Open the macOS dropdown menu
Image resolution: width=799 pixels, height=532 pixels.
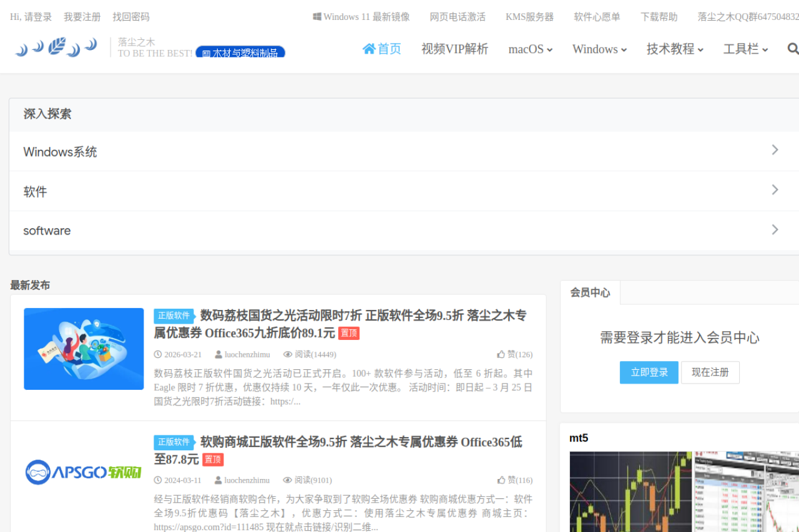[x=531, y=49]
